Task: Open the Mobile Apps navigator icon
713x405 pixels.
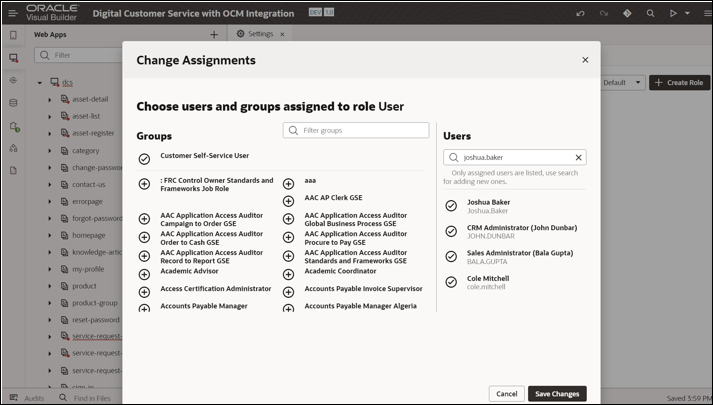Action: click(x=13, y=35)
